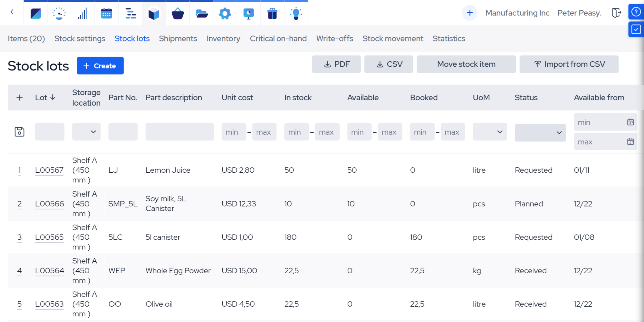This screenshot has width=644, height=322.
Task: Open the CRM speedometer icon
Action: pos(59,13)
